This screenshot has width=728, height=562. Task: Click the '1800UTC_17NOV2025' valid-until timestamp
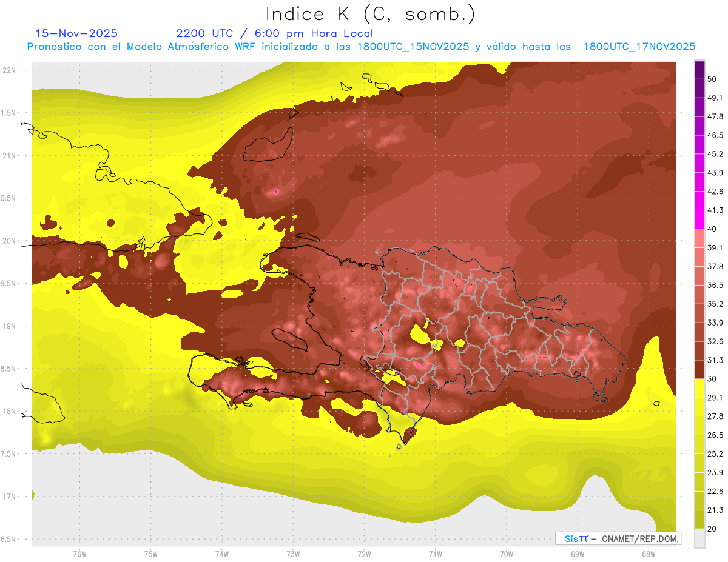click(639, 47)
